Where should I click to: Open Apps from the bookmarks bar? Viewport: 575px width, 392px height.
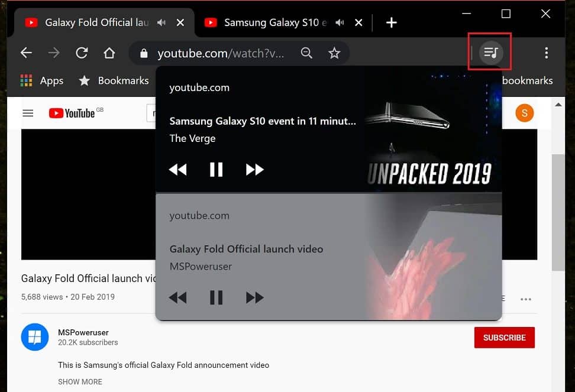pyautogui.click(x=42, y=81)
